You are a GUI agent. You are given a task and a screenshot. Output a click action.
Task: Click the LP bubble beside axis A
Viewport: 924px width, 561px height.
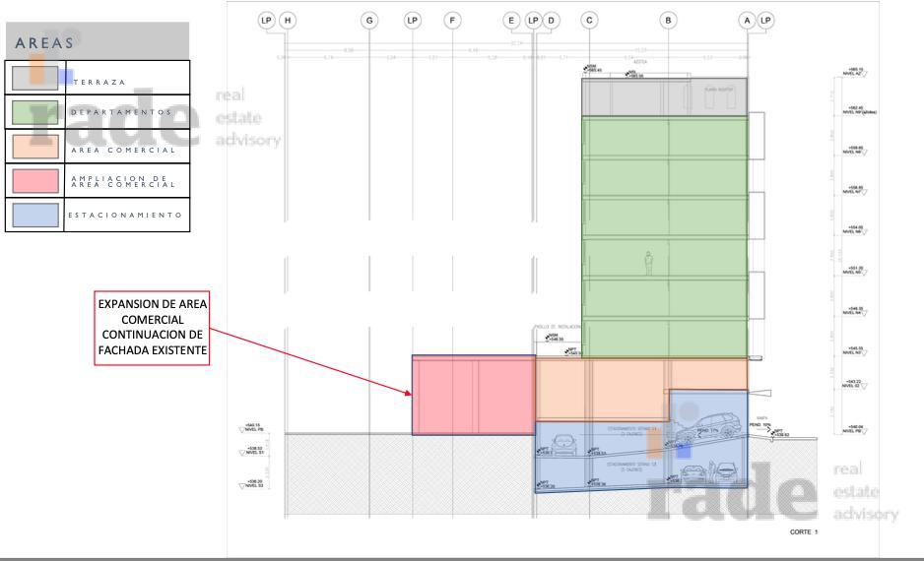(x=765, y=21)
